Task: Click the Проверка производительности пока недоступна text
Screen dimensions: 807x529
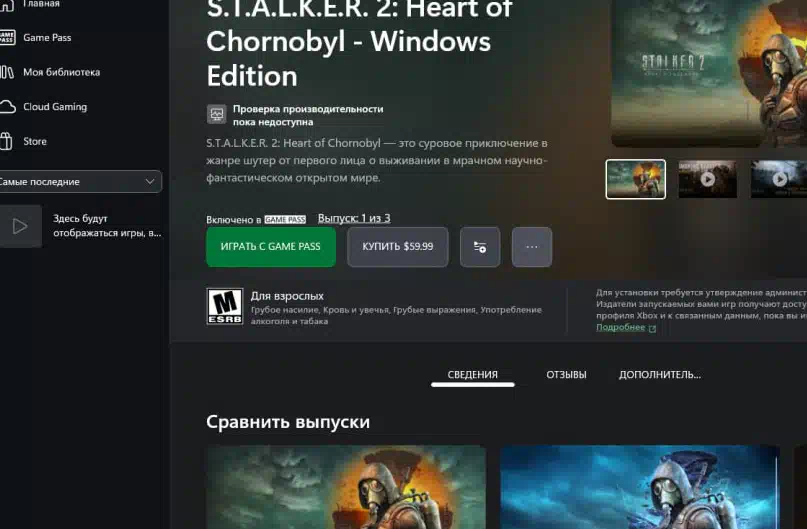Action: tap(308, 115)
